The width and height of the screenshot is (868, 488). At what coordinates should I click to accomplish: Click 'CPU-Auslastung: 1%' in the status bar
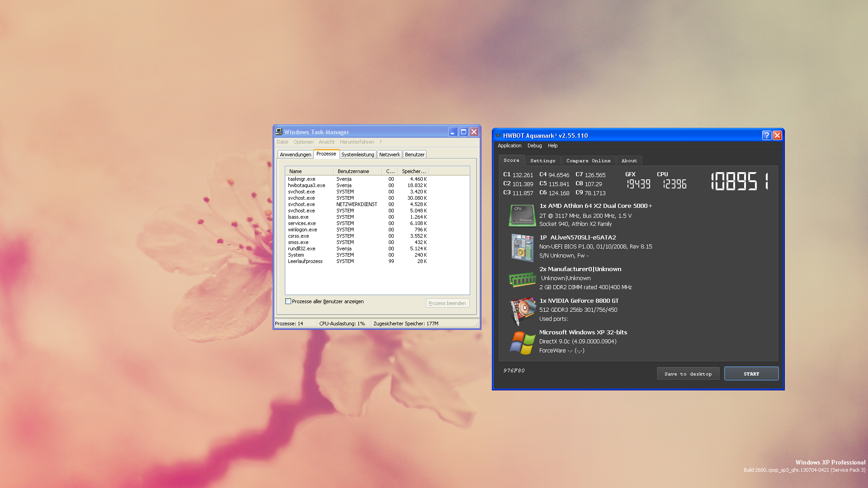point(342,324)
